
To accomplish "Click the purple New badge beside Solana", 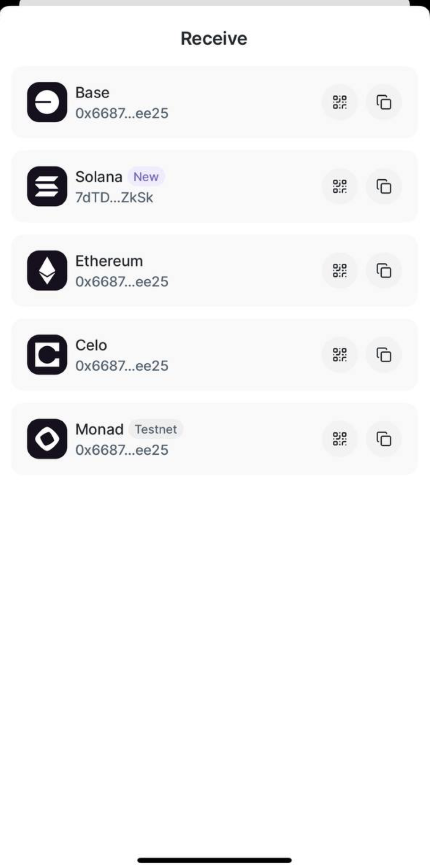I will (x=146, y=177).
